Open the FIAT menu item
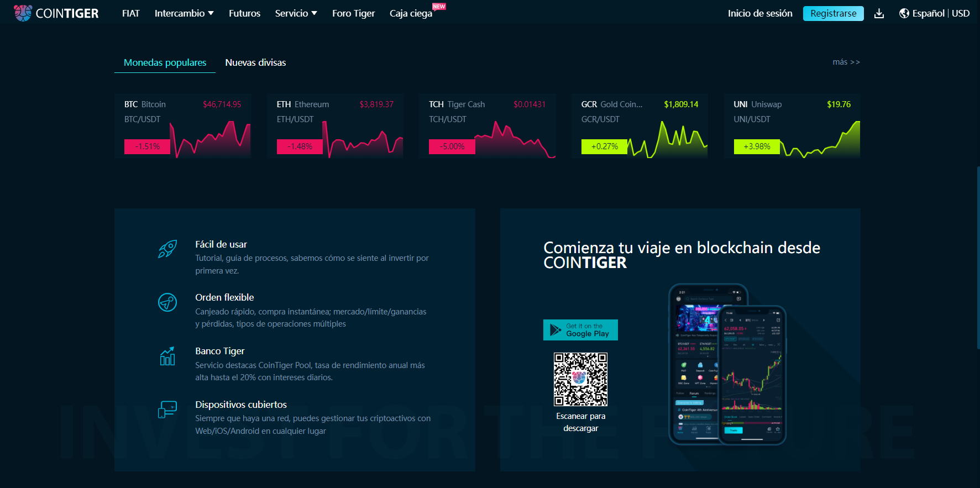 [x=131, y=13]
